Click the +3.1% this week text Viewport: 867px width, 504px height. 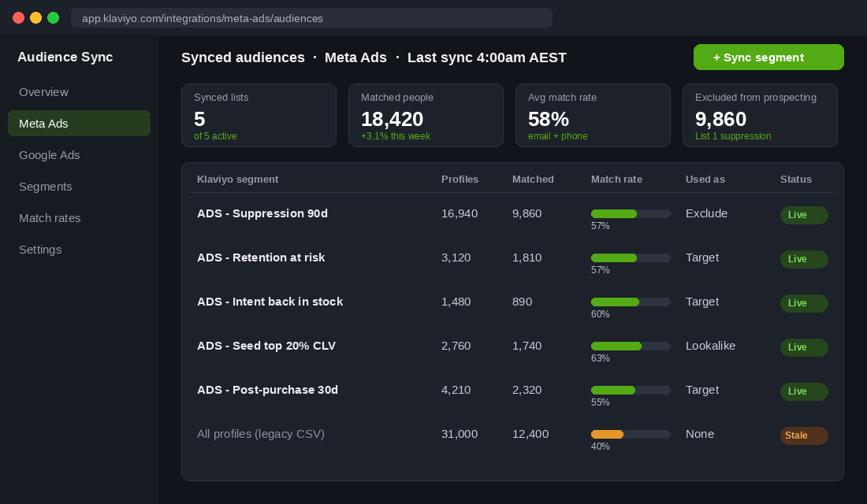pos(396,136)
